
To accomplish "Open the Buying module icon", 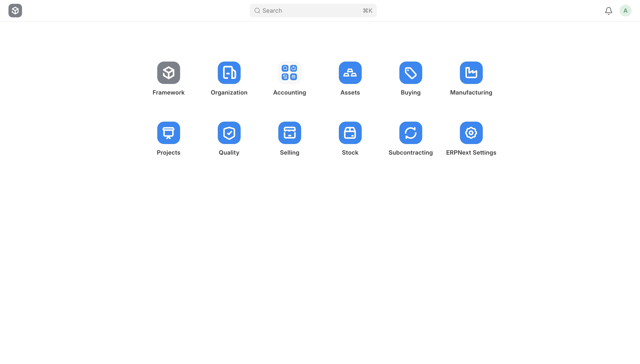I will click(x=411, y=73).
